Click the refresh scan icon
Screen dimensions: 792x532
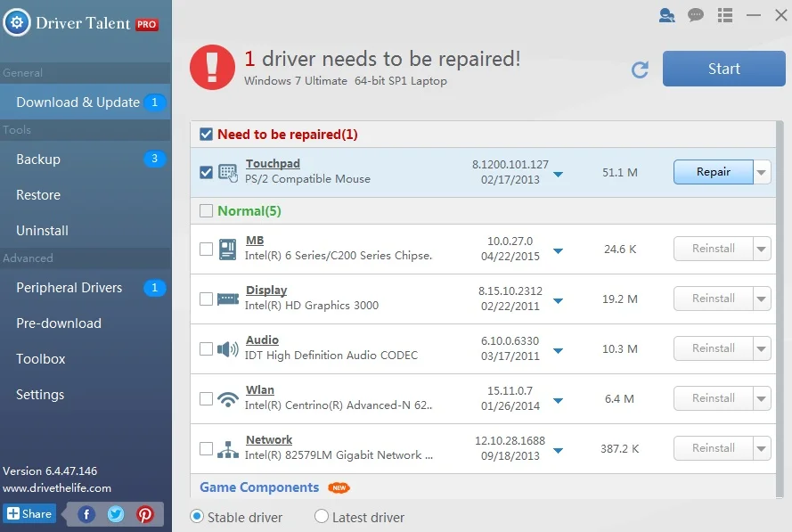640,70
